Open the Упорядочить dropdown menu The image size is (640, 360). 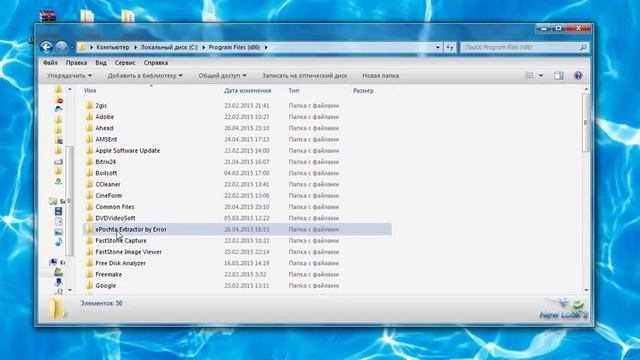click(69, 76)
